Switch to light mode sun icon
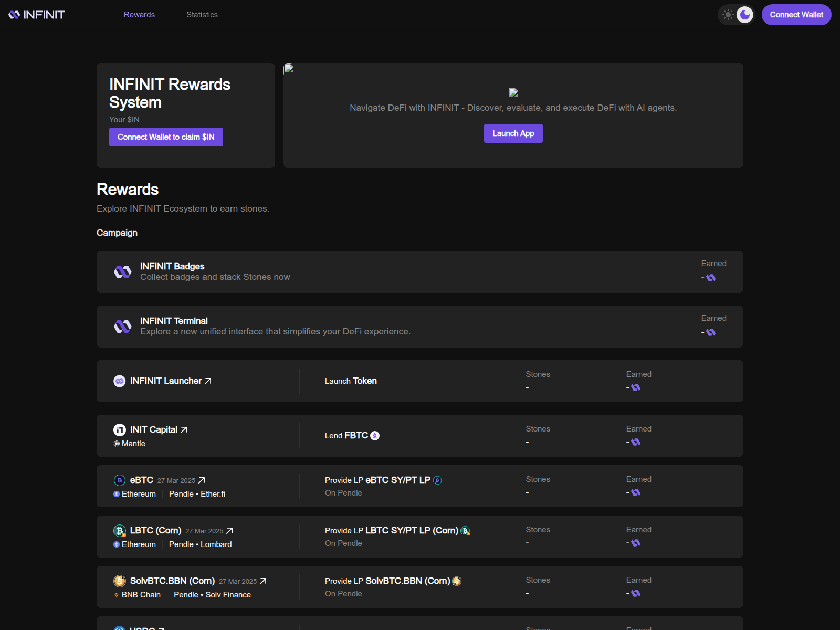 pyautogui.click(x=728, y=15)
